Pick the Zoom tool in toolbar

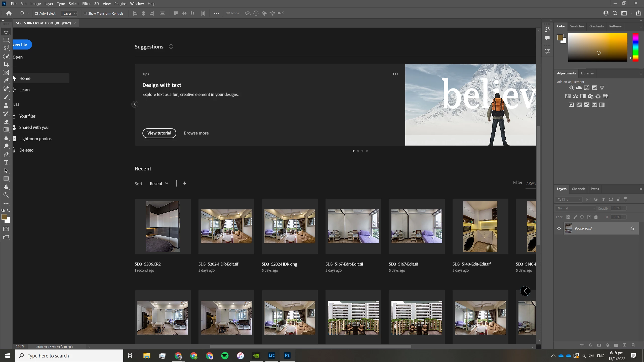coord(6,195)
